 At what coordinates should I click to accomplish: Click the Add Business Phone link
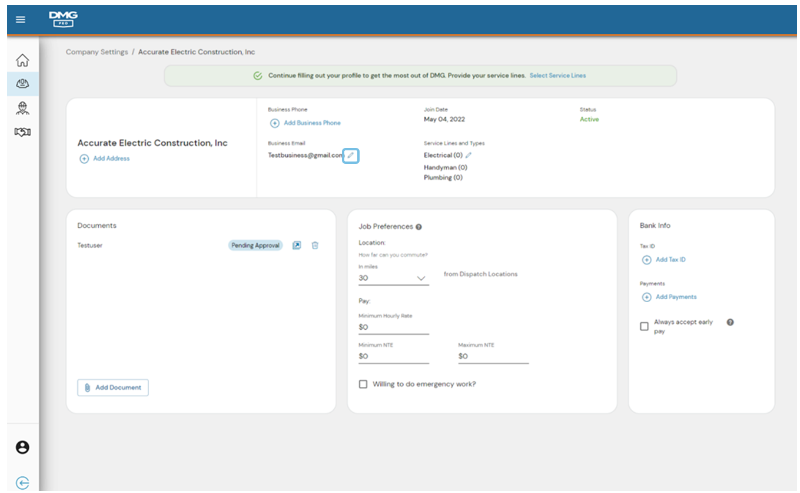312,123
